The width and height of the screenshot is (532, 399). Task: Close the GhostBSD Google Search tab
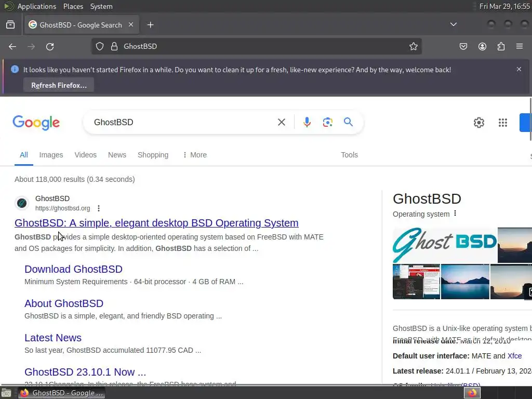(131, 24)
